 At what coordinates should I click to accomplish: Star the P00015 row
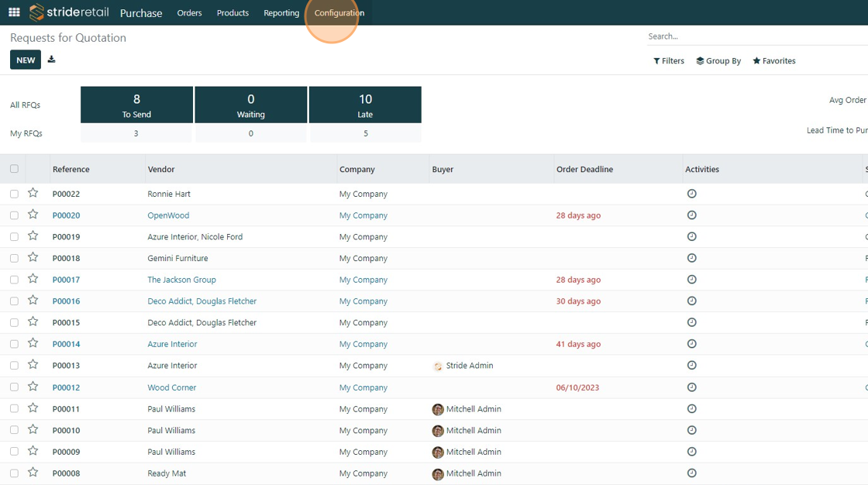(33, 322)
